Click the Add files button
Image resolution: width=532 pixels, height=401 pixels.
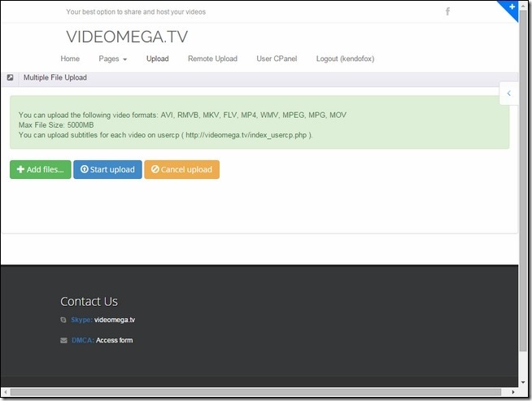[x=41, y=169]
